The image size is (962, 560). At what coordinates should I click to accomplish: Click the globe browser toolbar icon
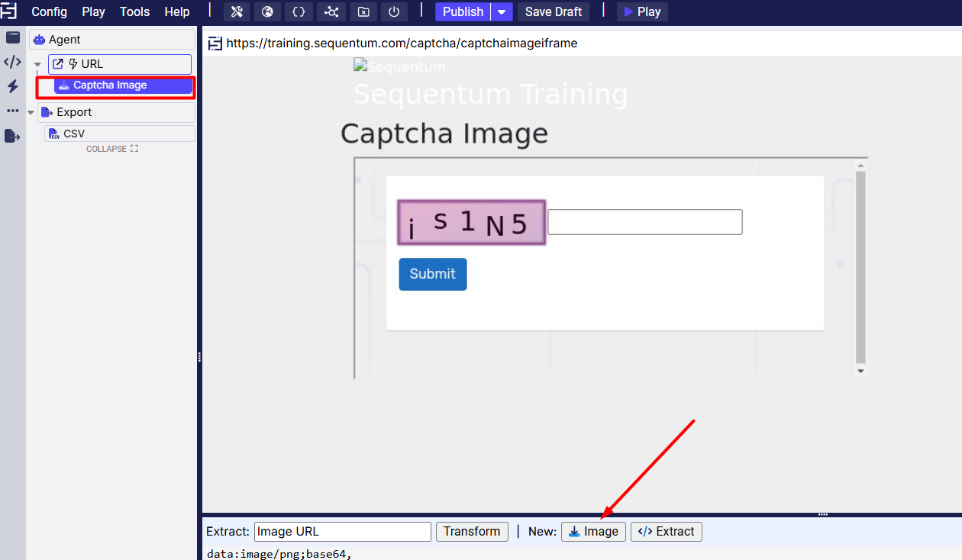coord(267,11)
